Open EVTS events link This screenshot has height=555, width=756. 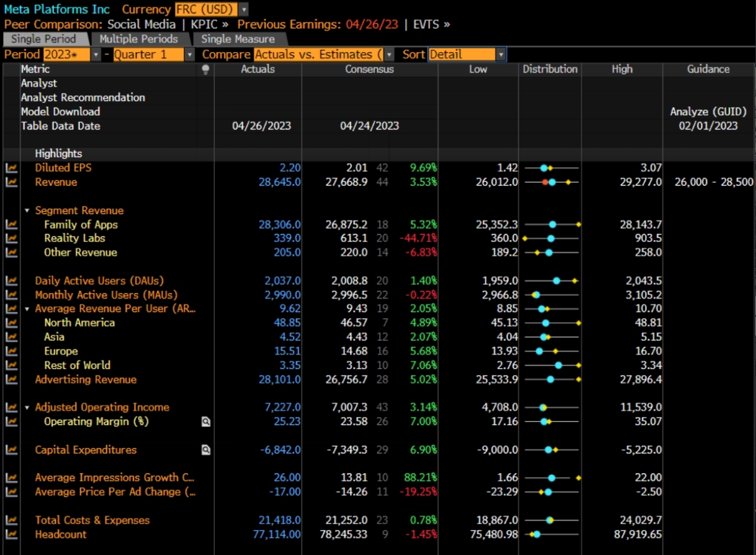431,24
